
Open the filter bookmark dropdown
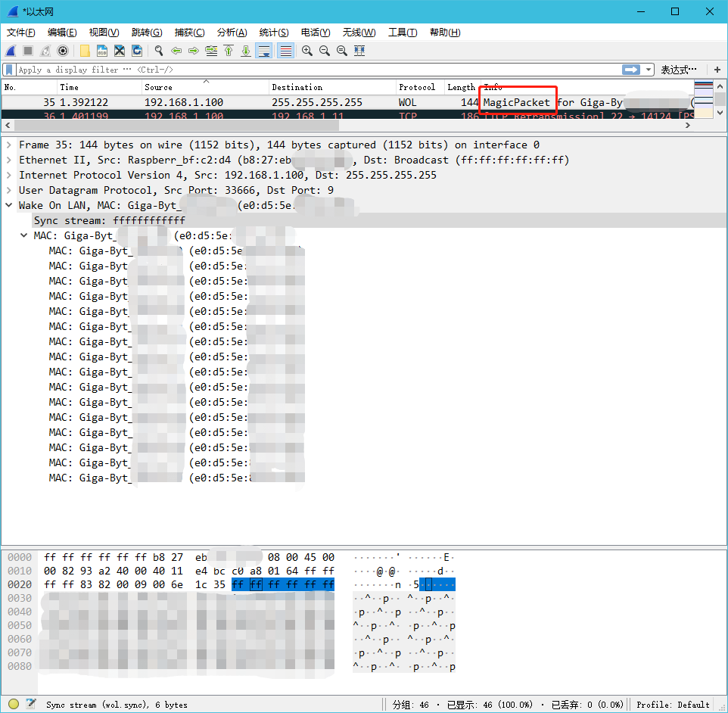pyautogui.click(x=9, y=69)
